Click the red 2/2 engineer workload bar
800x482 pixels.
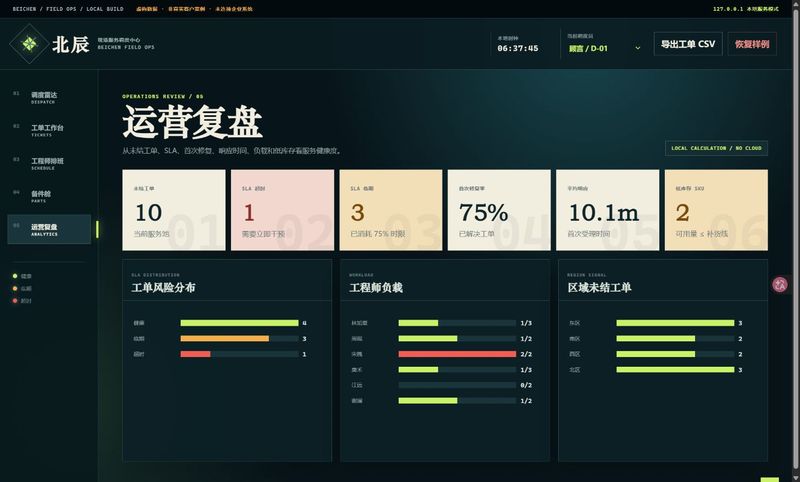[x=457, y=354]
